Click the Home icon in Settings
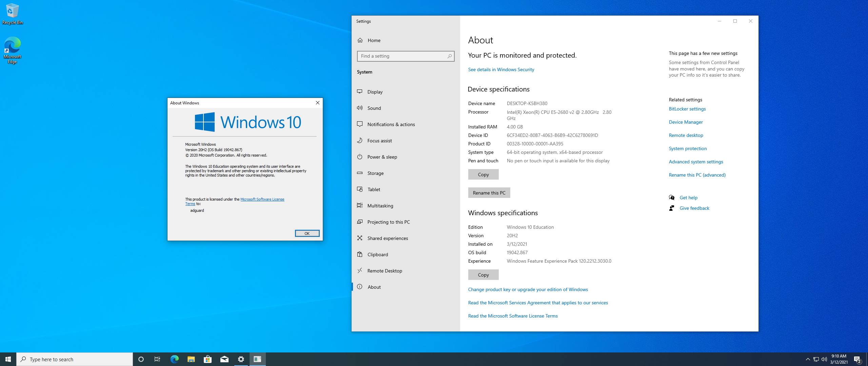This screenshot has width=868, height=366. click(360, 40)
